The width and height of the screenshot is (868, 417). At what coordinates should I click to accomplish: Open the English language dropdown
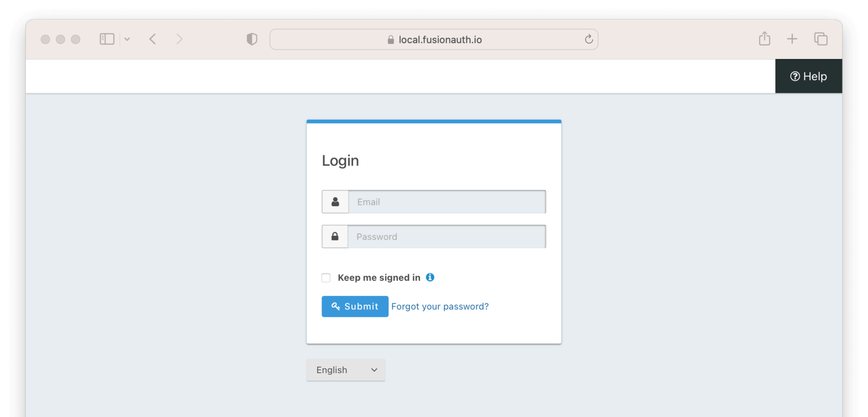[346, 370]
